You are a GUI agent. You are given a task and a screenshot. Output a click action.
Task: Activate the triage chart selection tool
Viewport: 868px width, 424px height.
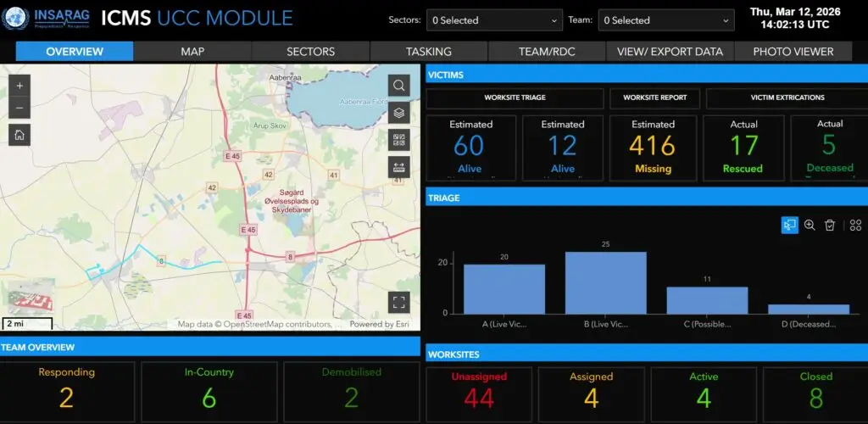pyautogui.click(x=789, y=225)
